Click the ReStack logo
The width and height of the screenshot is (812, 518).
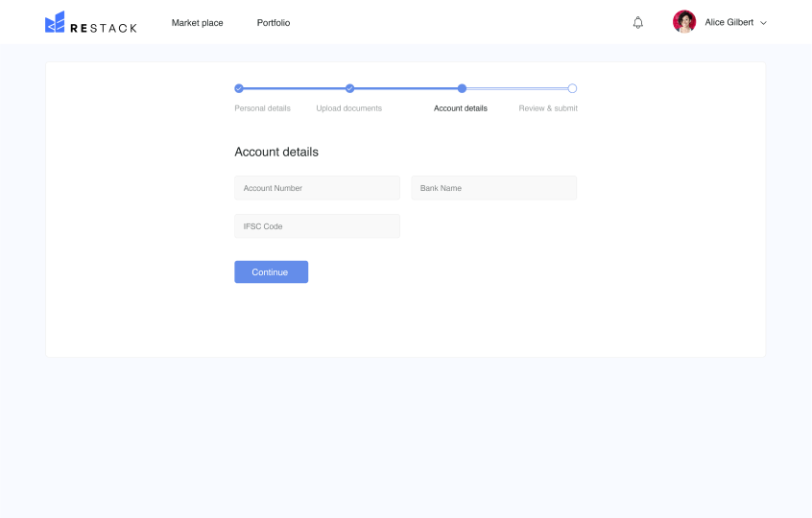pyautogui.click(x=91, y=22)
